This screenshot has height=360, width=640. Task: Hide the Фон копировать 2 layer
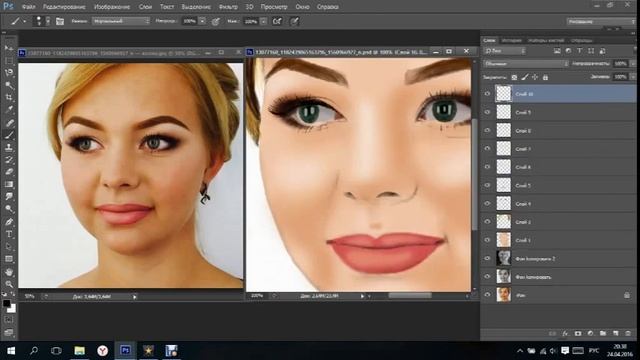(x=487, y=258)
